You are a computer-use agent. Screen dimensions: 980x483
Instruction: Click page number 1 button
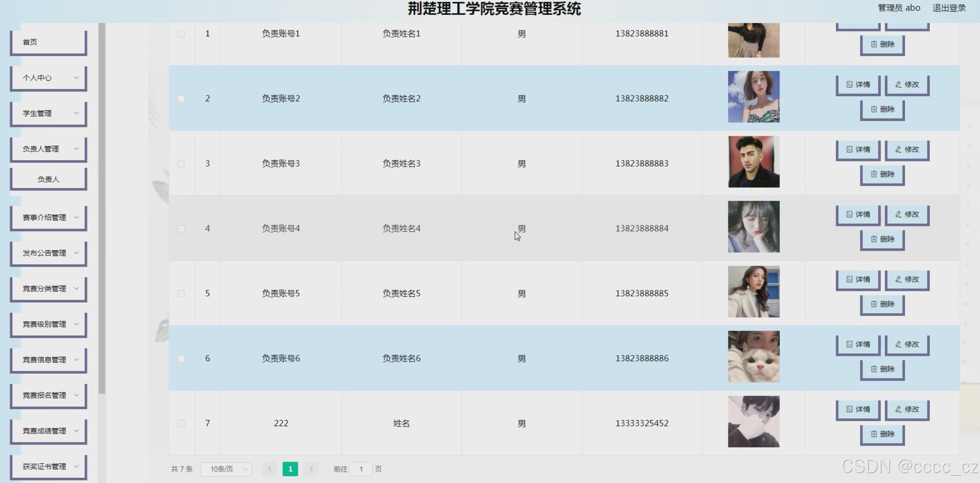(290, 469)
